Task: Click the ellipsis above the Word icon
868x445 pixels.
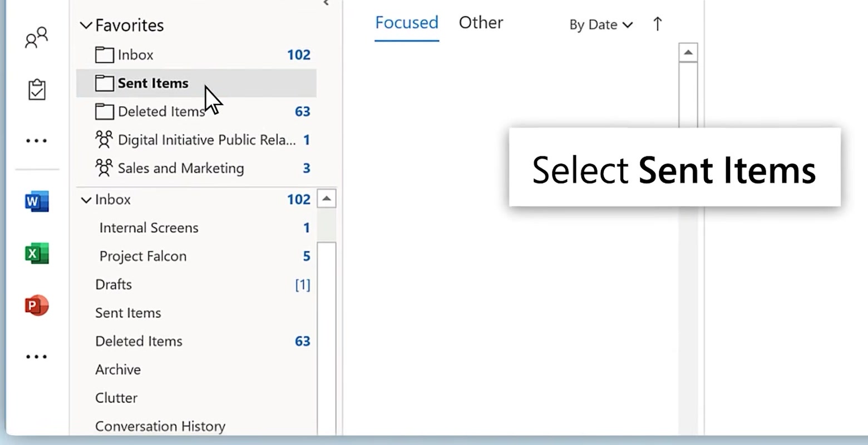Action: pos(37,141)
